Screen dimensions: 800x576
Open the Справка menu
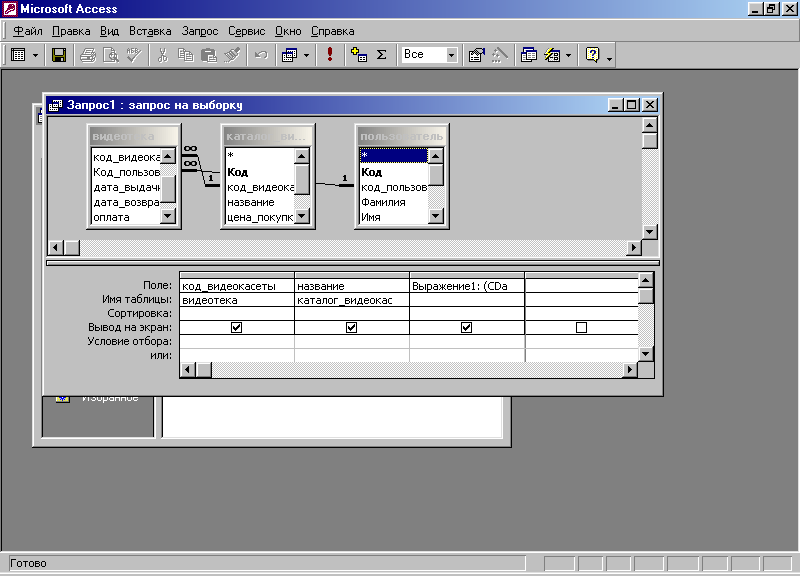click(x=333, y=31)
